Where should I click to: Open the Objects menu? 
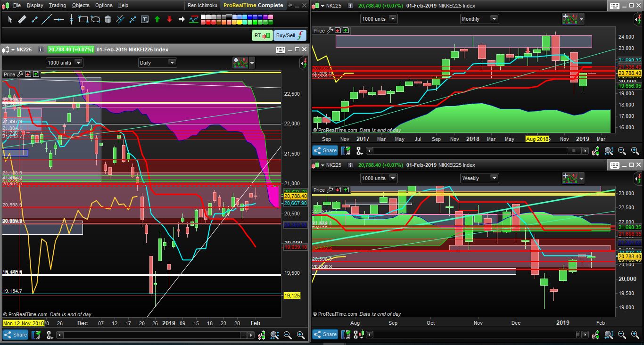(x=81, y=5)
